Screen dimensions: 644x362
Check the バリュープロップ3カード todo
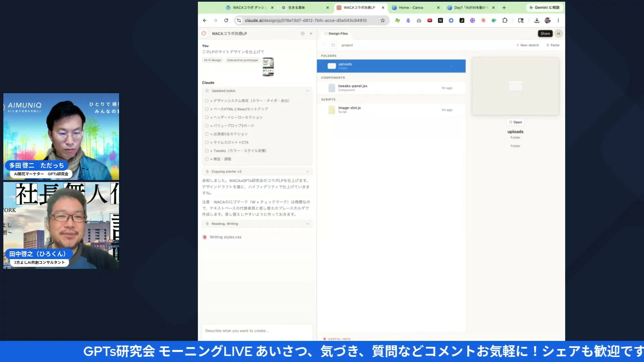click(x=207, y=126)
